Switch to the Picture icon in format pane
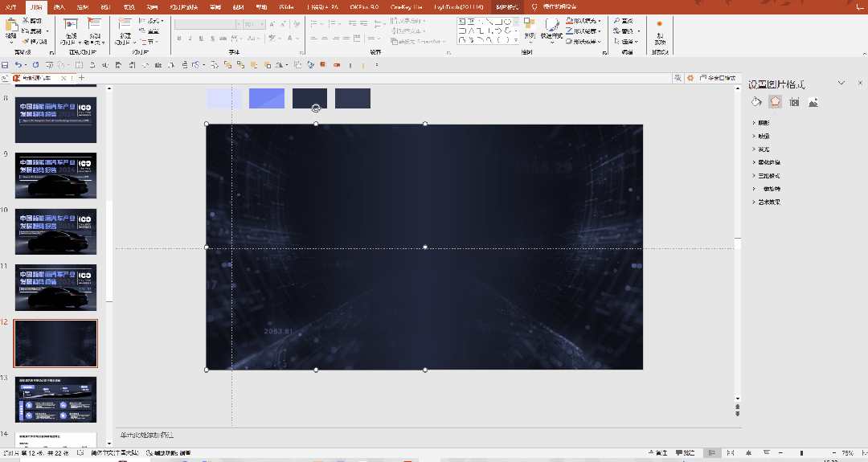The width and height of the screenshot is (868, 462). point(813,102)
